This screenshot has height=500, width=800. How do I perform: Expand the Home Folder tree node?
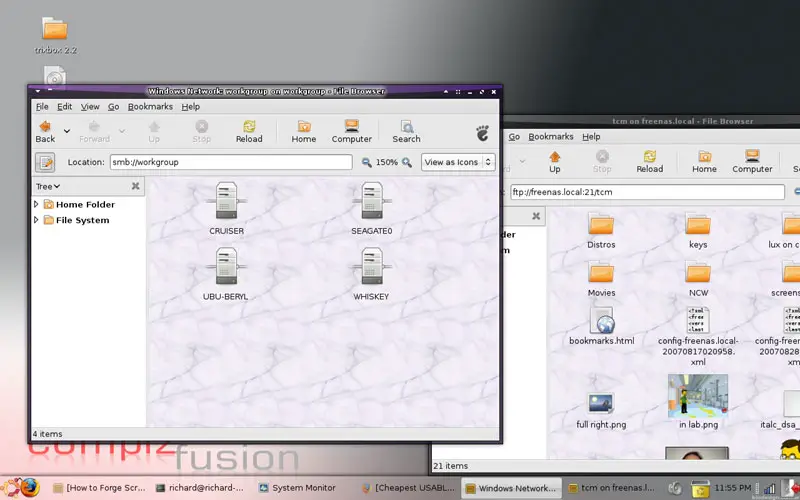(36, 204)
